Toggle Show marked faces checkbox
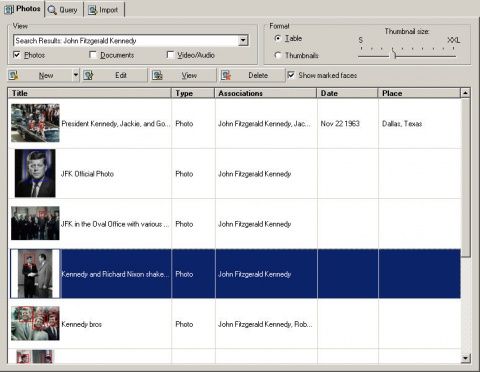 pos(291,75)
